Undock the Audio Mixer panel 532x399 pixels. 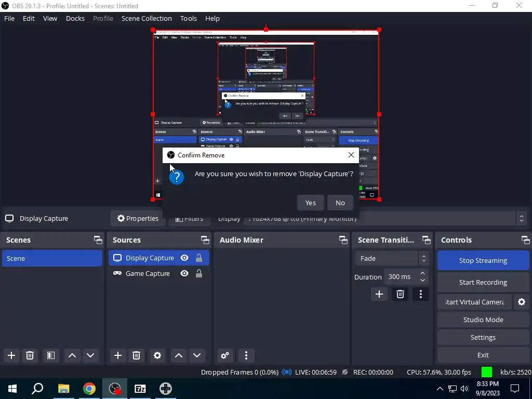[343, 240]
